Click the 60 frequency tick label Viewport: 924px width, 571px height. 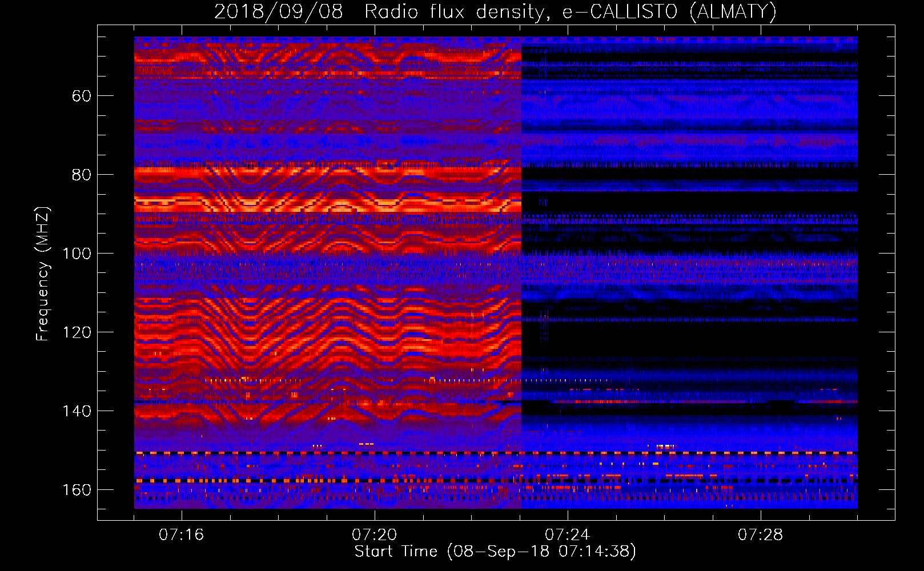pyautogui.click(x=82, y=96)
